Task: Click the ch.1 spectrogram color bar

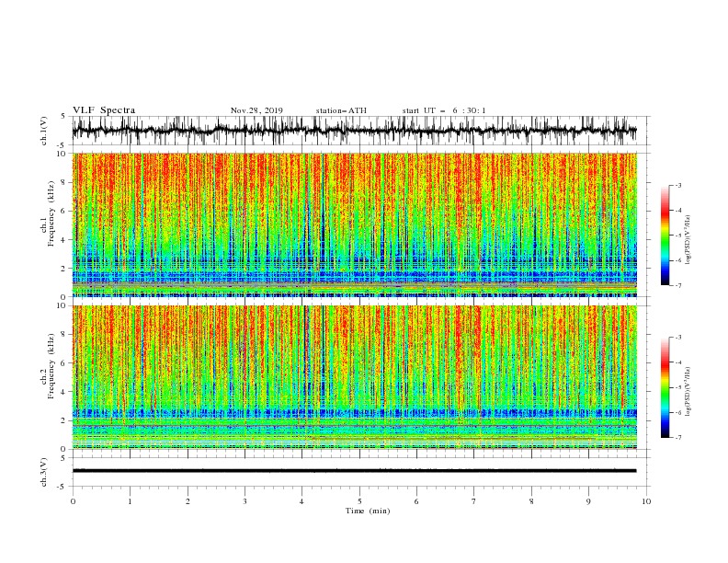Action: pyautogui.click(x=665, y=236)
